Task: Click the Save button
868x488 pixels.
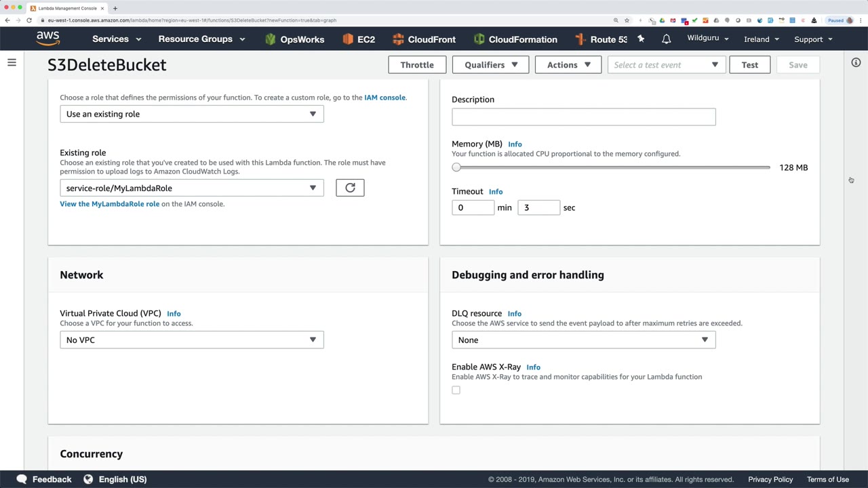Action: point(798,65)
